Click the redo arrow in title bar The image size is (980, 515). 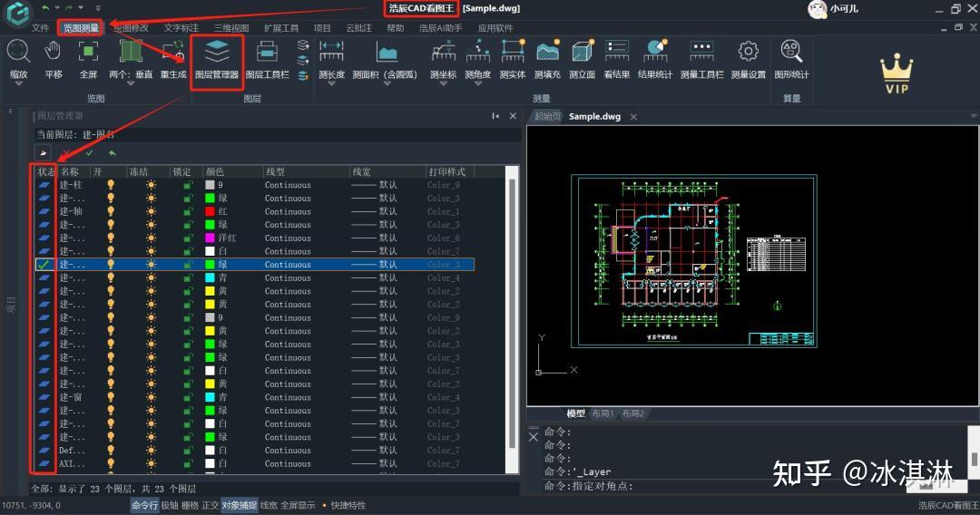[69, 7]
